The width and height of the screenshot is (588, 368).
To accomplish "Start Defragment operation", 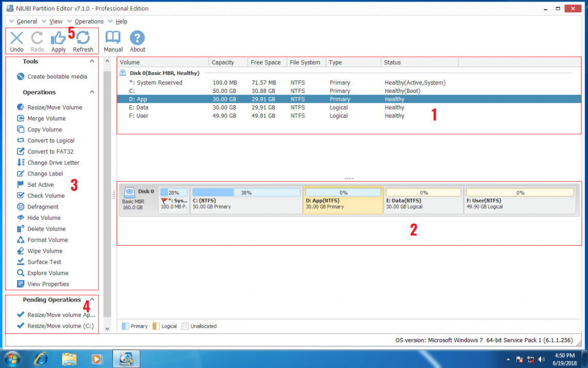I will tap(38, 206).
